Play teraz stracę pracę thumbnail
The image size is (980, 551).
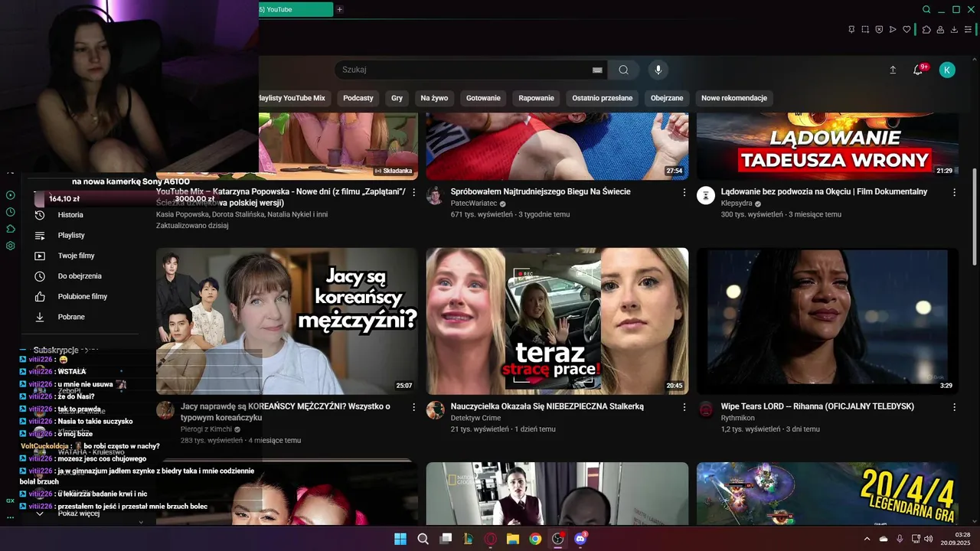pyautogui.click(x=557, y=321)
